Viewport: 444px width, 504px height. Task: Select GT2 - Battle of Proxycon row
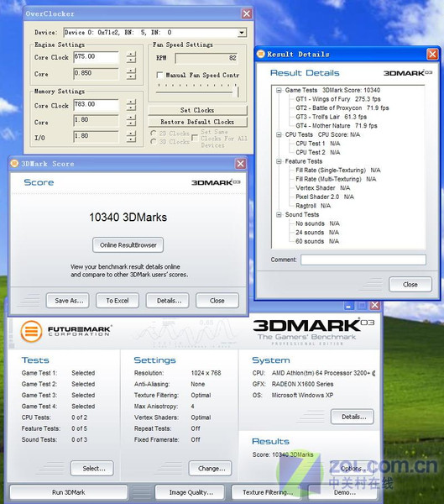342,108
